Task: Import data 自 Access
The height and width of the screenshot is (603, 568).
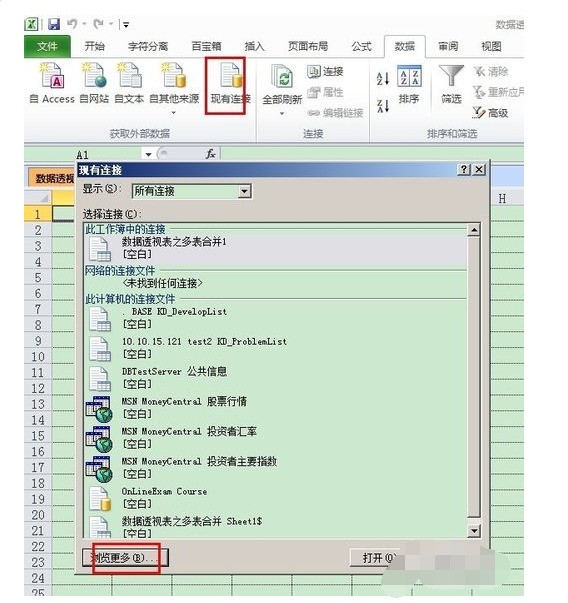Action: point(52,83)
